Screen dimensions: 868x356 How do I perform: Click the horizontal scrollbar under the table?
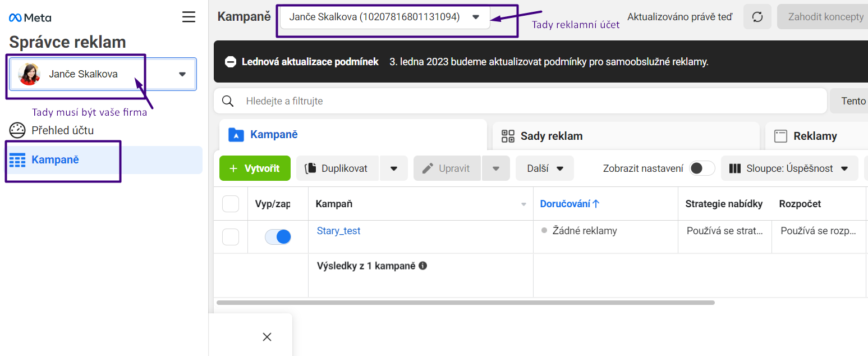coord(465,303)
